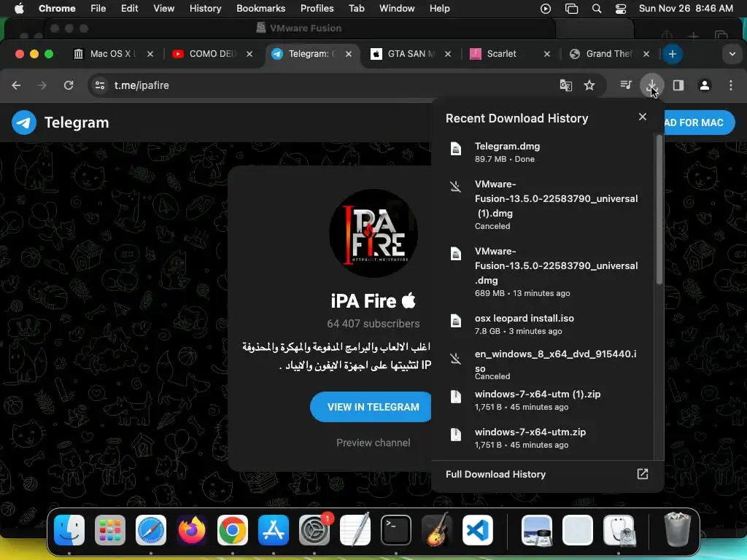Open Terminal from the Dock
Image resolution: width=747 pixels, height=560 pixels.
click(x=396, y=530)
